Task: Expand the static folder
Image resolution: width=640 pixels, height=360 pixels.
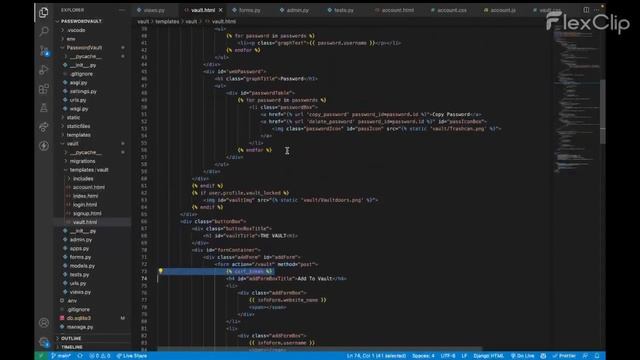Action: [x=73, y=118]
